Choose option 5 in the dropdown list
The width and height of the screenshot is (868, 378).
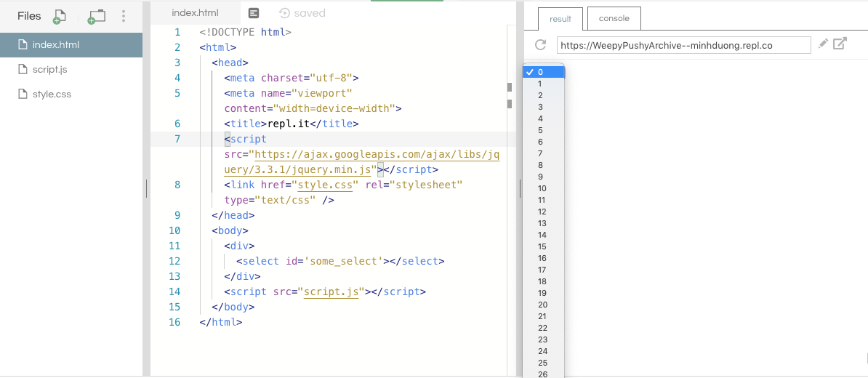coord(544,130)
